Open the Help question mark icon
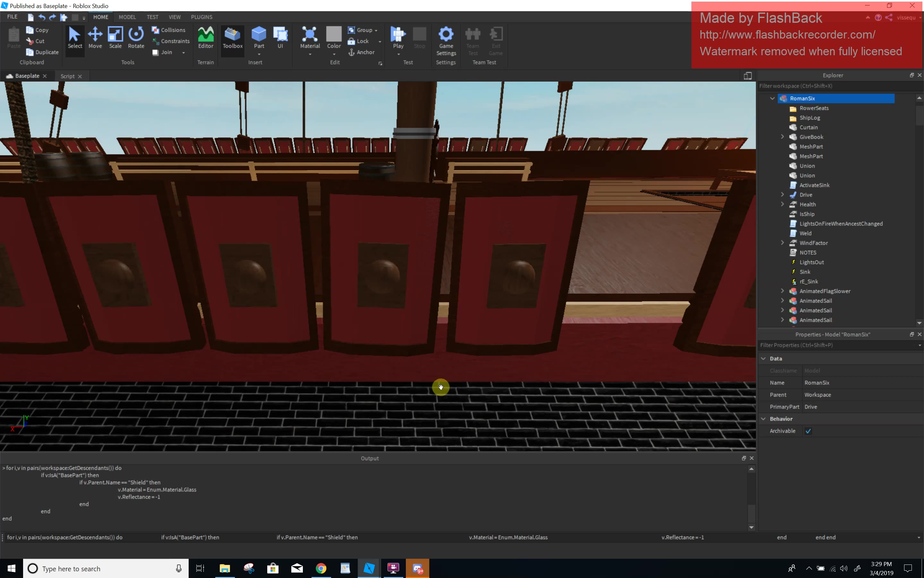The width and height of the screenshot is (924, 578). click(878, 18)
